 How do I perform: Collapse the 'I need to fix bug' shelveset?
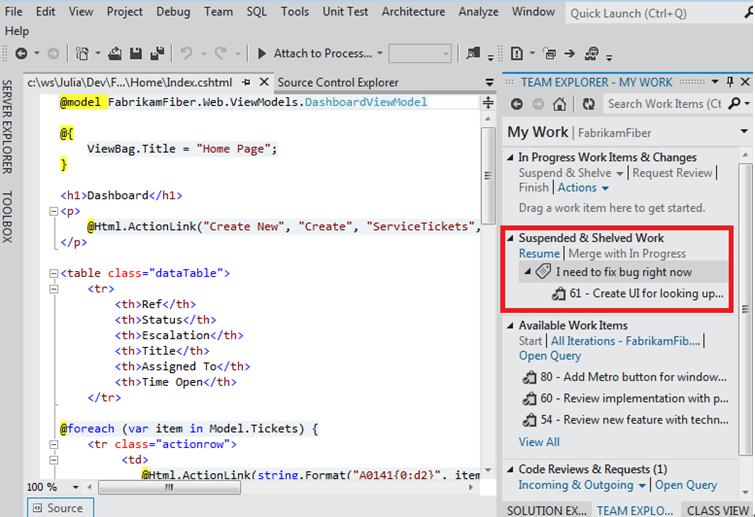point(528,271)
